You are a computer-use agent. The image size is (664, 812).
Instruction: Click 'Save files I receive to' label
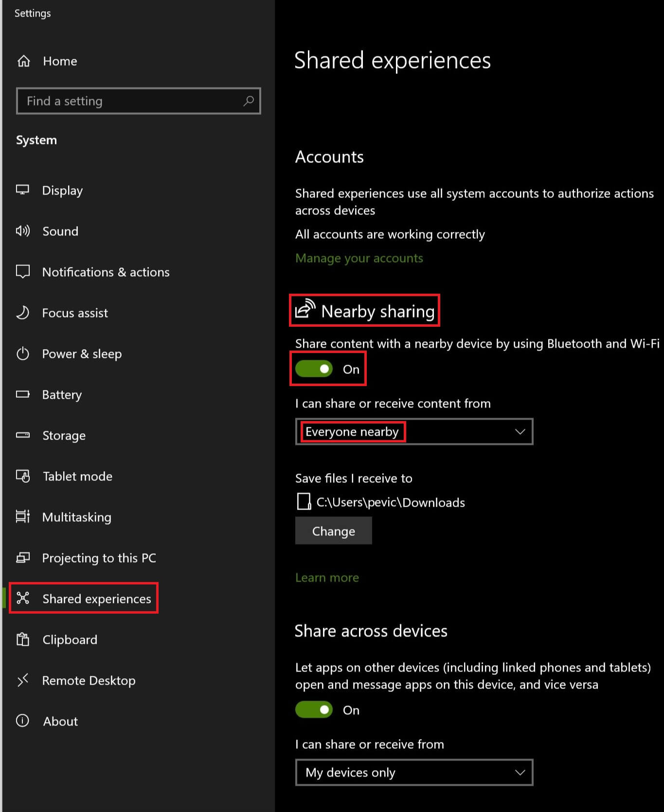pos(354,478)
